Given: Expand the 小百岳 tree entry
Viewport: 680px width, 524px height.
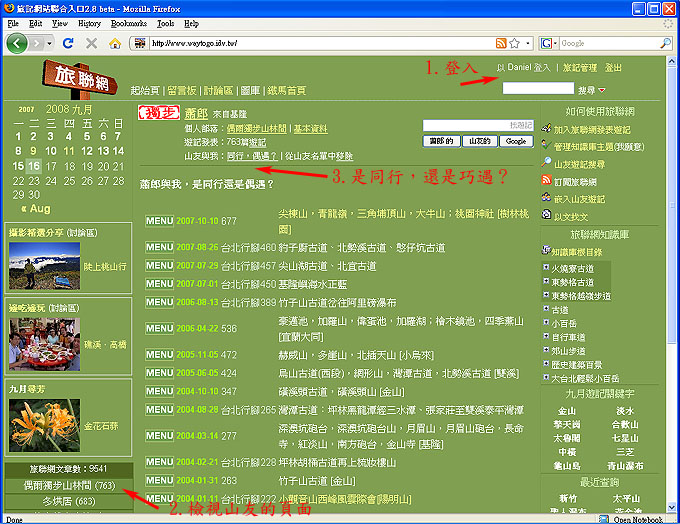Looking at the screenshot, I should [x=546, y=324].
